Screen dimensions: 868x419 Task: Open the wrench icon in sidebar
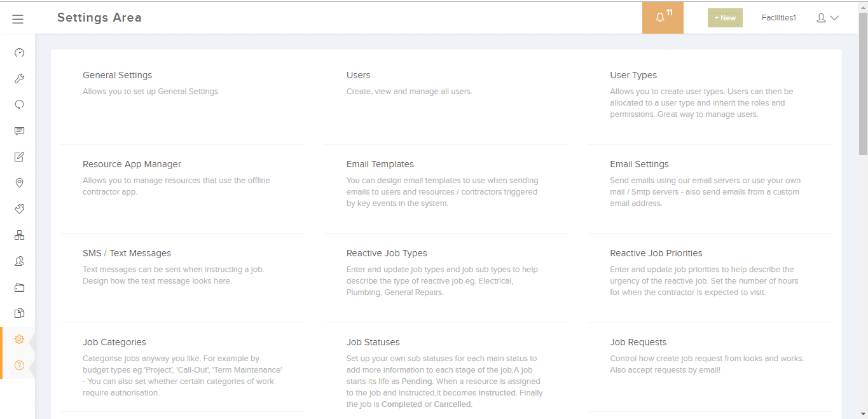[x=19, y=79]
